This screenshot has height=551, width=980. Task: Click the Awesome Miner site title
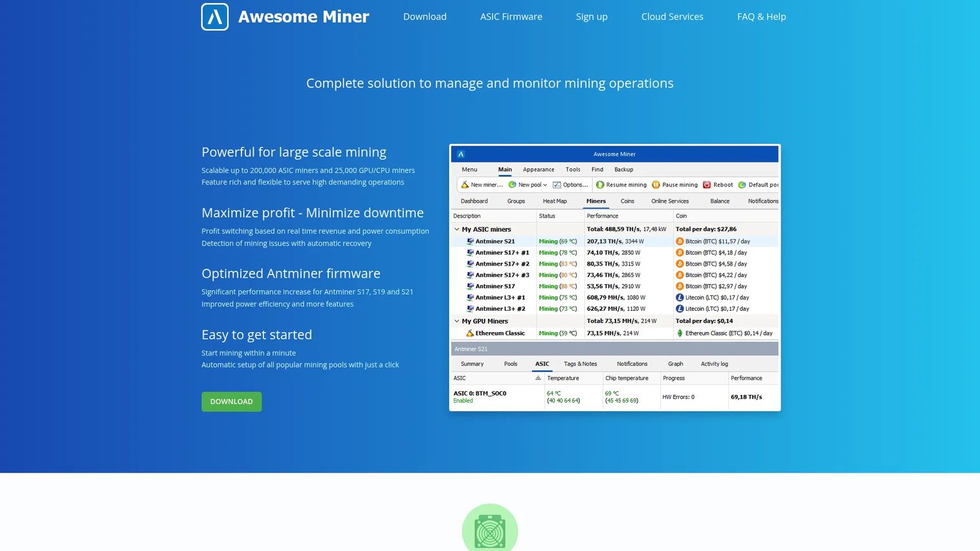pos(304,17)
